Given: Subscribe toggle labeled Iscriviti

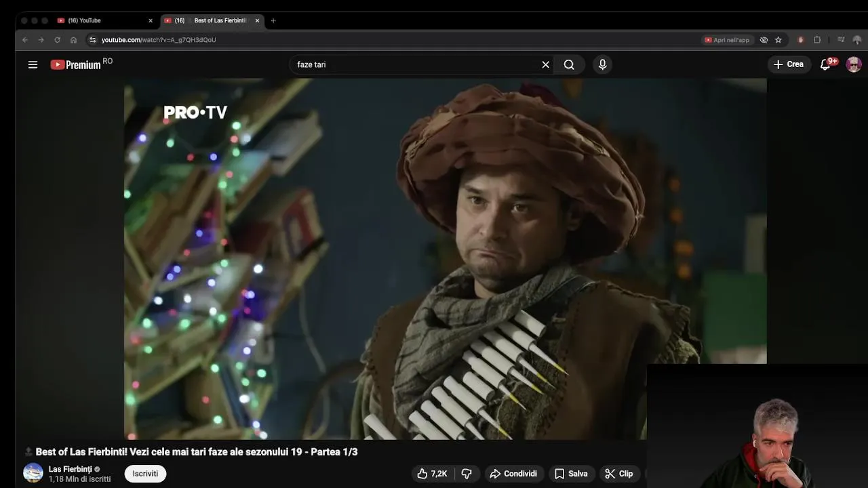Looking at the screenshot, I should [x=145, y=474].
